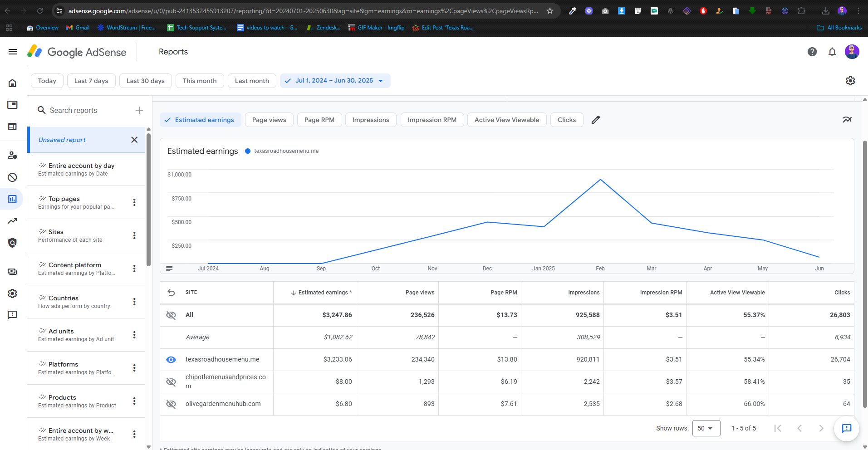Open more options for Ad units report
868x450 pixels.
click(134, 335)
